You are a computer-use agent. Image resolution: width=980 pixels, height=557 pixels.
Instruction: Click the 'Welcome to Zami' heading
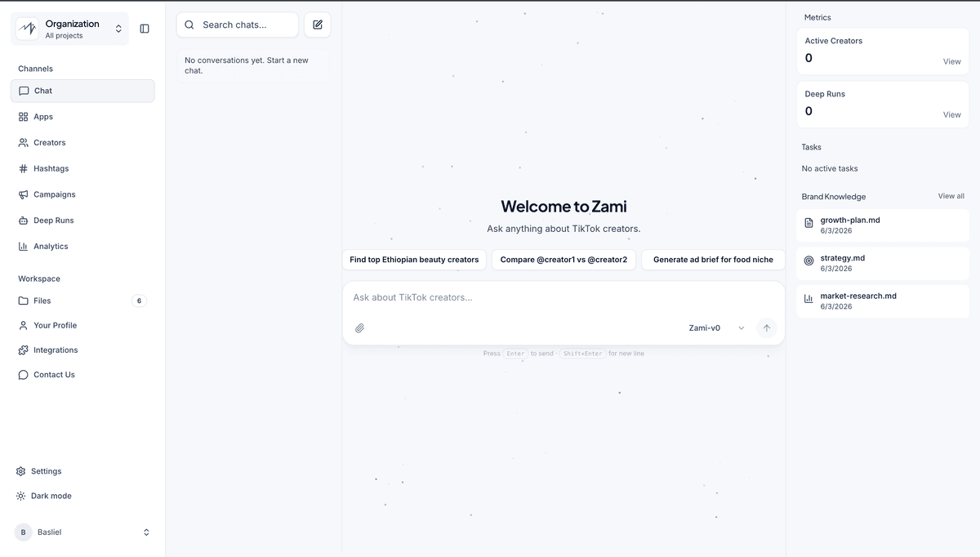pyautogui.click(x=563, y=207)
